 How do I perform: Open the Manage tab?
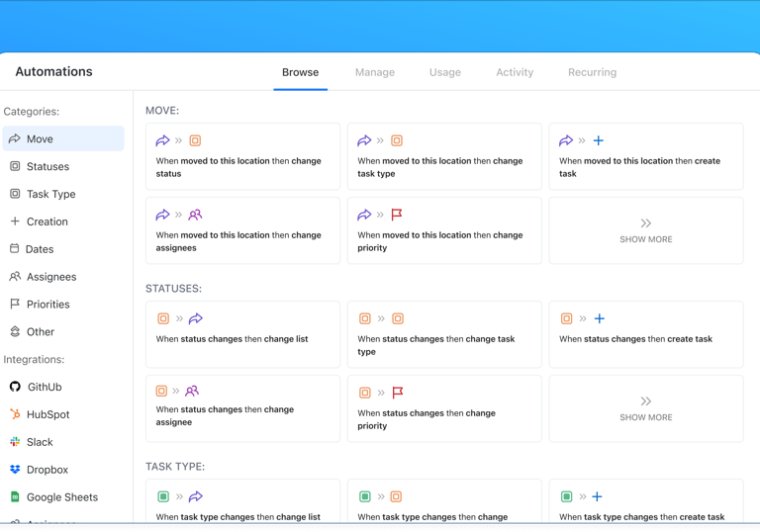click(375, 72)
